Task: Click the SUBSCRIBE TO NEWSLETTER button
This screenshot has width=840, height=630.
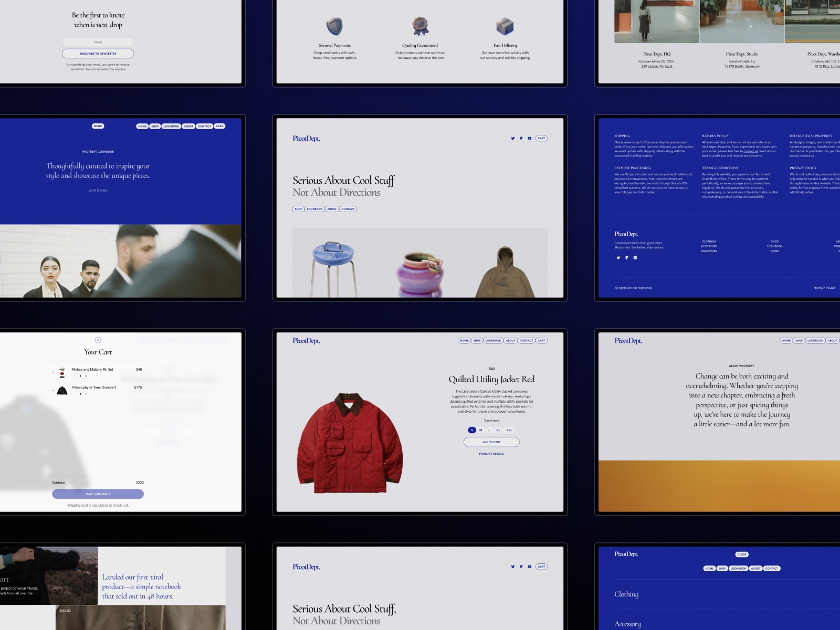Action: 98,53
